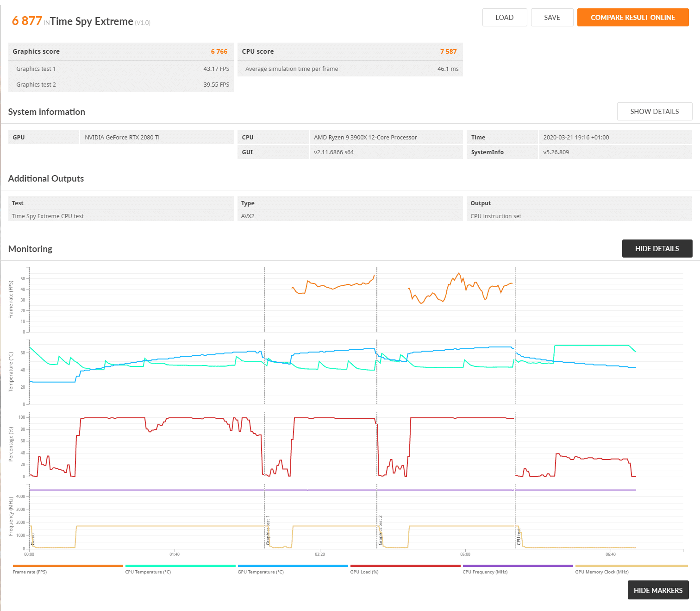The width and height of the screenshot is (700, 611).
Task: Open Compare Result Online
Action: [632, 18]
